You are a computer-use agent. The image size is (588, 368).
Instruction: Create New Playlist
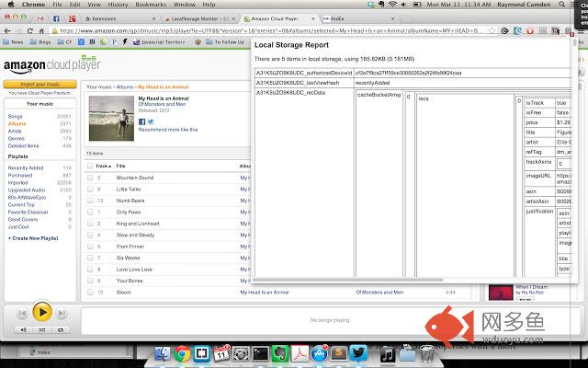[x=33, y=238]
